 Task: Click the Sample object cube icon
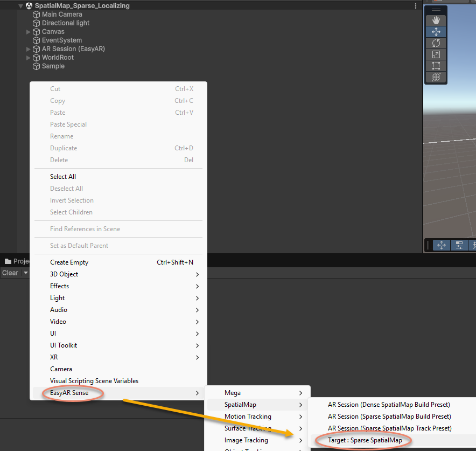[37, 66]
